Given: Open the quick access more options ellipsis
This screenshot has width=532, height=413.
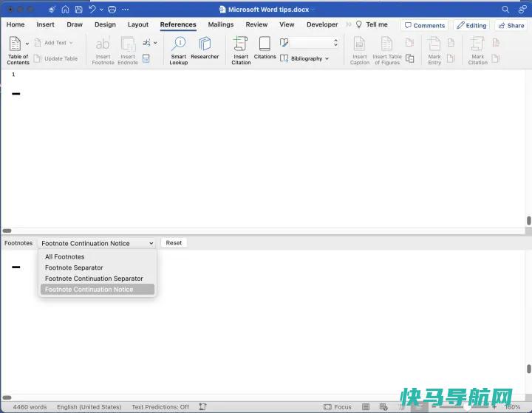Looking at the screenshot, I should click(x=125, y=10).
